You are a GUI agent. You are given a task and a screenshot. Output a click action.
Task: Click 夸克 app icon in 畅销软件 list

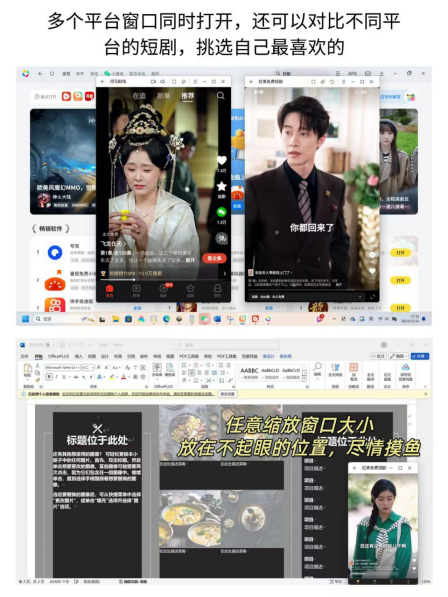pos(55,252)
